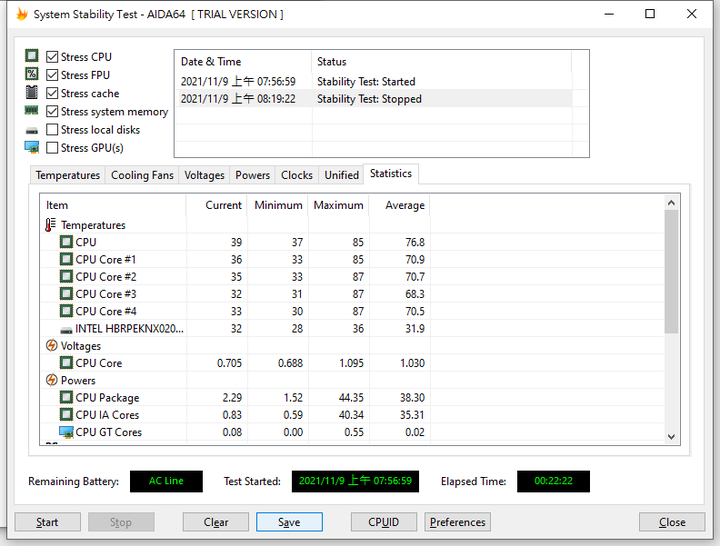Click the CPU IA Cores row icon
Image resolution: width=720 pixels, height=546 pixels.
pos(67,415)
